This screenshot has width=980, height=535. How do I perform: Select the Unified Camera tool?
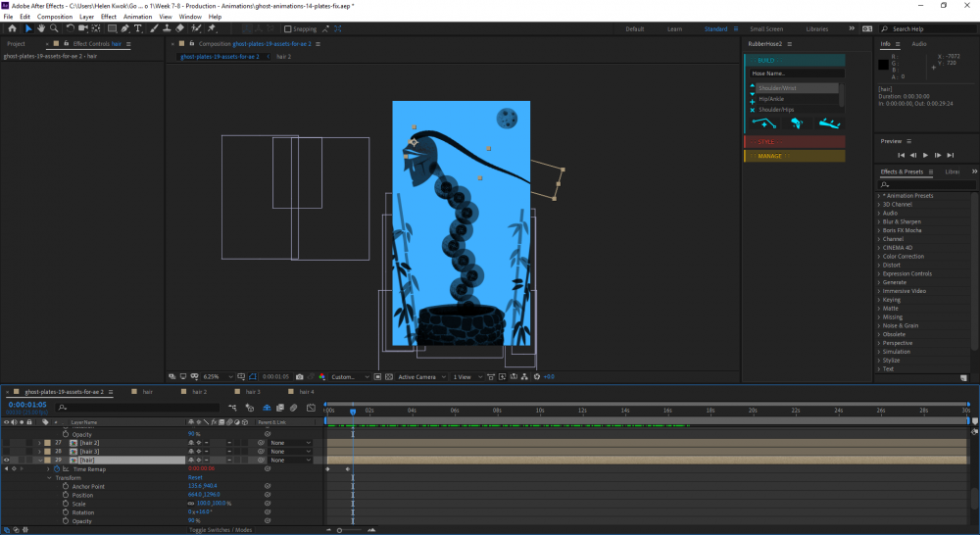click(x=82, y=28)
